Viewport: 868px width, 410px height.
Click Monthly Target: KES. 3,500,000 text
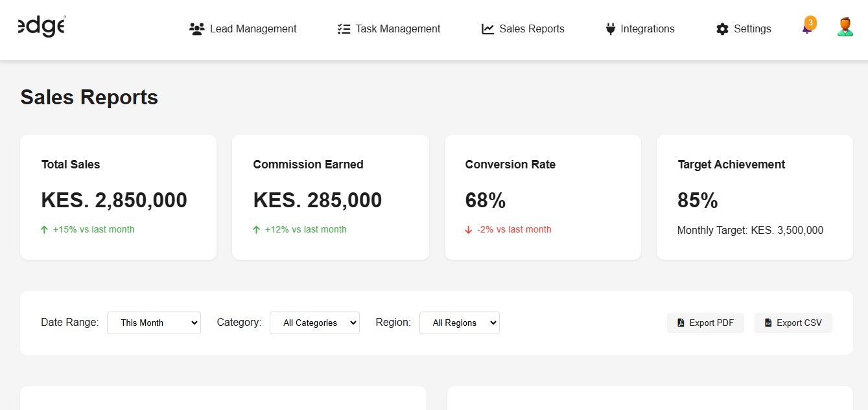[x=751, y=230]
